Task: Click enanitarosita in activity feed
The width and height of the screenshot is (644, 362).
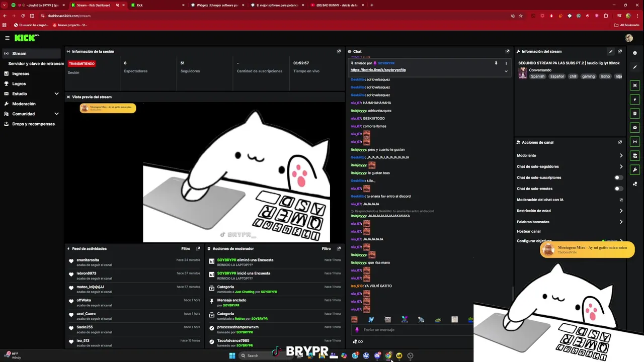Action: tap(88, 260)
